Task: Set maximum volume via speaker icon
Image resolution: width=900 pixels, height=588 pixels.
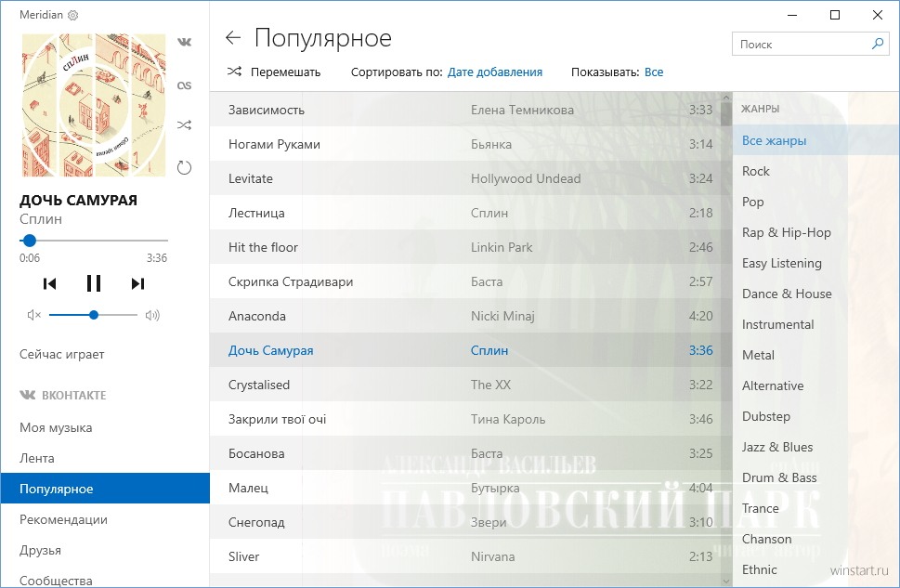Action: pos(152,315)
